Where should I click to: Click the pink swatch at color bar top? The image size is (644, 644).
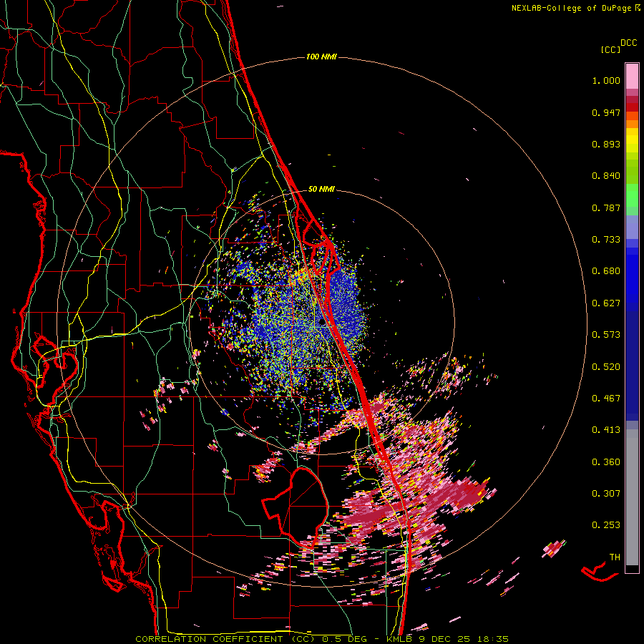(x=632, y=76)
